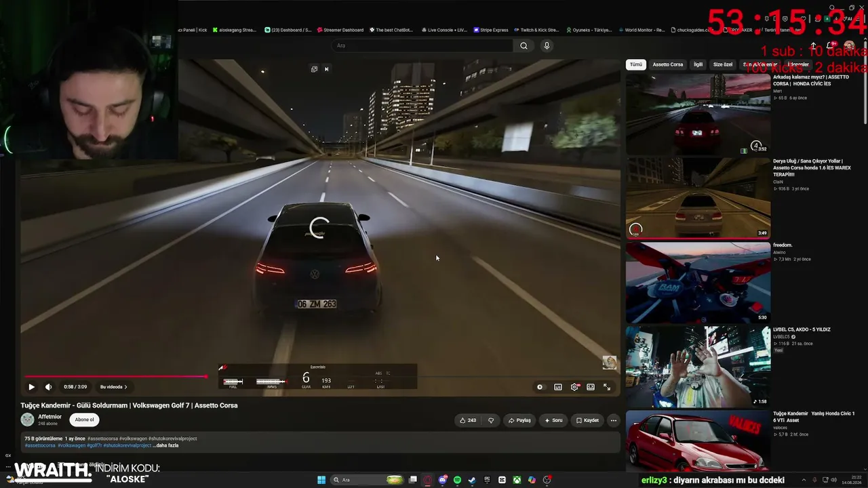Open Task View on the taskbar

click(412, 480)
